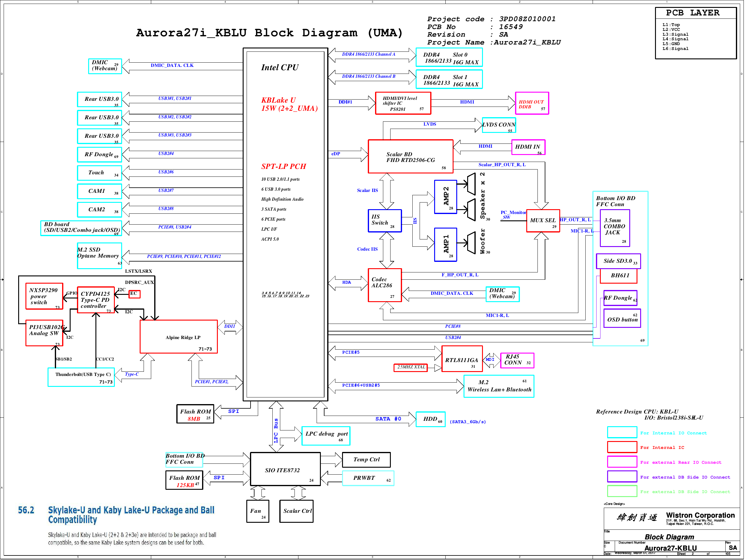Click the magenta 'Rear IO Connect' legend box

(622, 462)
